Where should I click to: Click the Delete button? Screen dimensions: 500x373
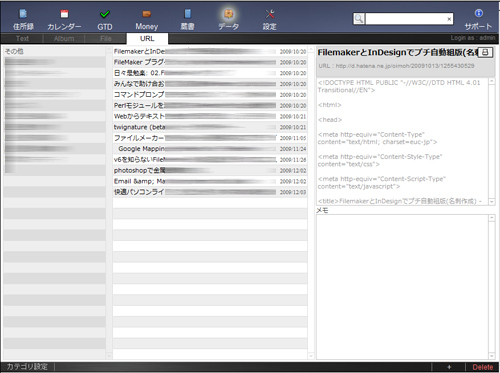point(482,367)
